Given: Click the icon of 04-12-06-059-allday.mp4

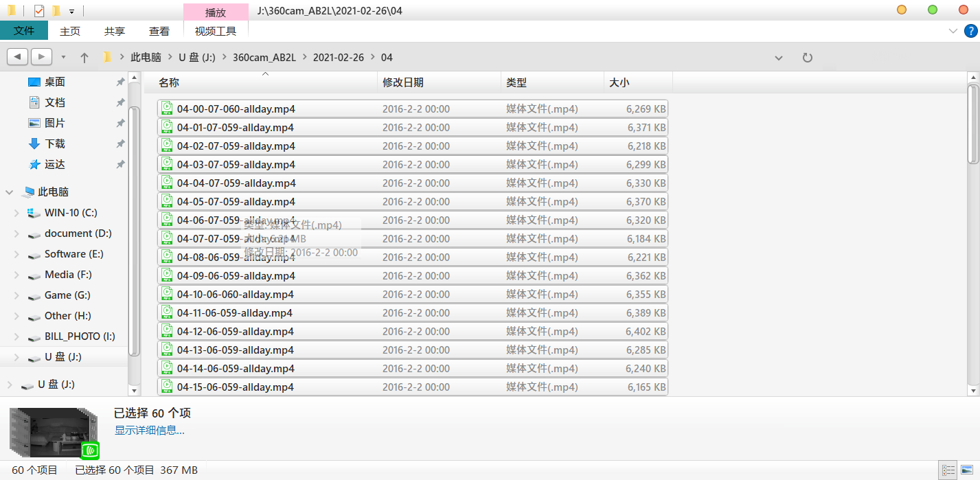Looking at the screenshot, I should [167, 331].
